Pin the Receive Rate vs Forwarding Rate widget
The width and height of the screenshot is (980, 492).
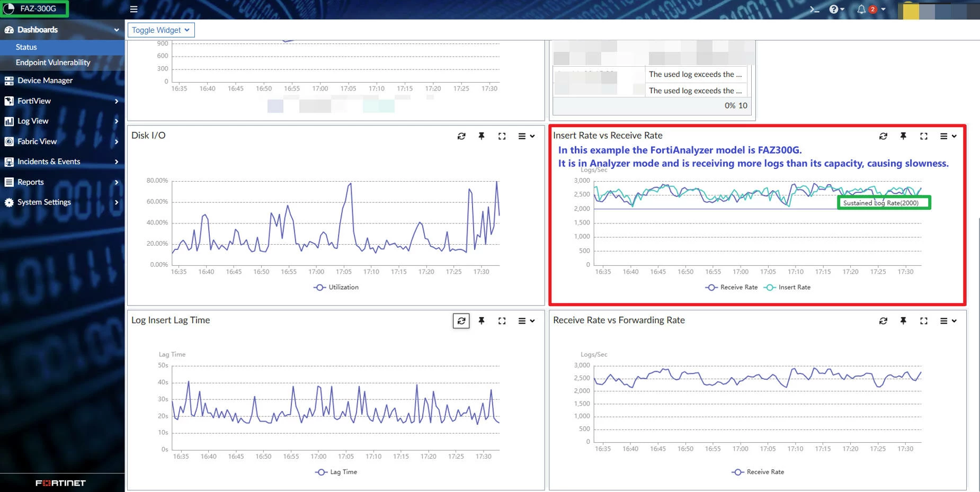[903, 321]
